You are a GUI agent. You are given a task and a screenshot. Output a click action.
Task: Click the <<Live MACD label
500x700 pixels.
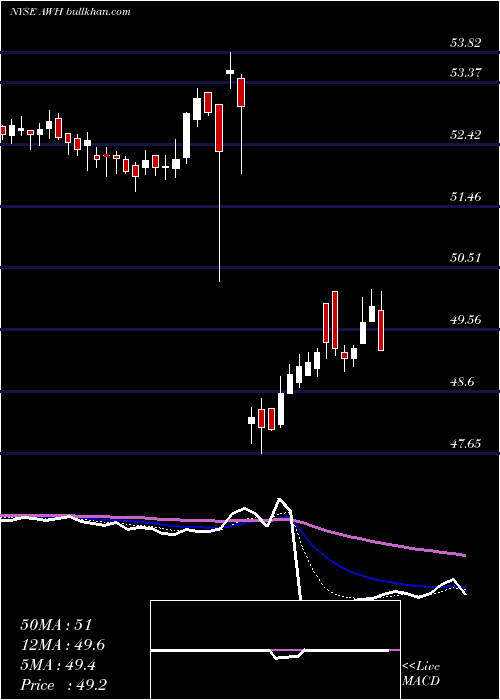click(x=421, y=673)
